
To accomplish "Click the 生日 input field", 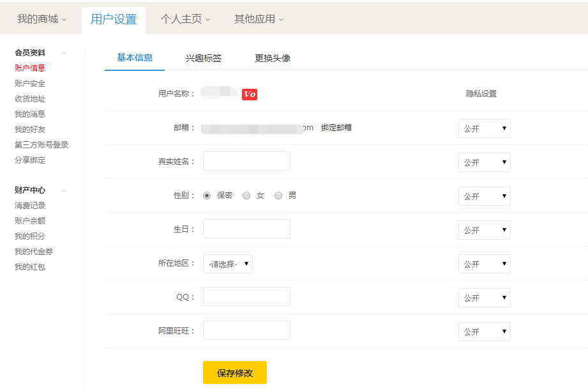I will (x=246, y=229).
